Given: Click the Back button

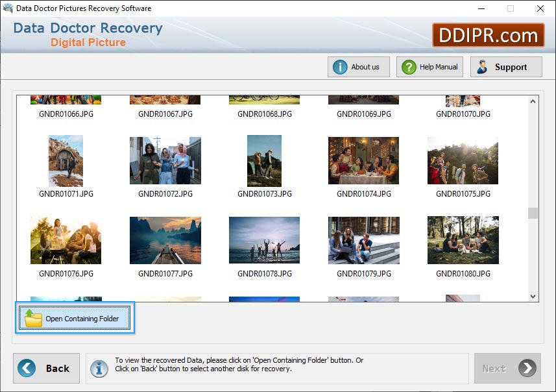Looking at the screenshot, I should click(46, 368).
